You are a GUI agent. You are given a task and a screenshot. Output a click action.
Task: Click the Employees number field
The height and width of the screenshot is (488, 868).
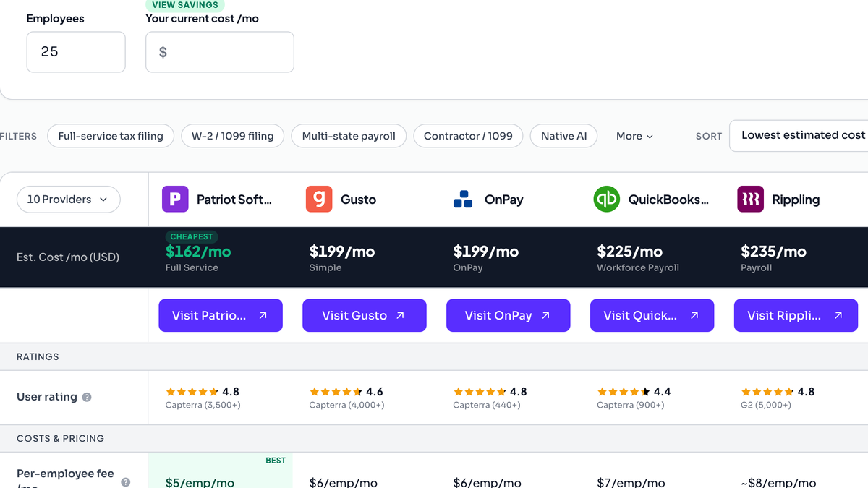(x=76, y=52)
